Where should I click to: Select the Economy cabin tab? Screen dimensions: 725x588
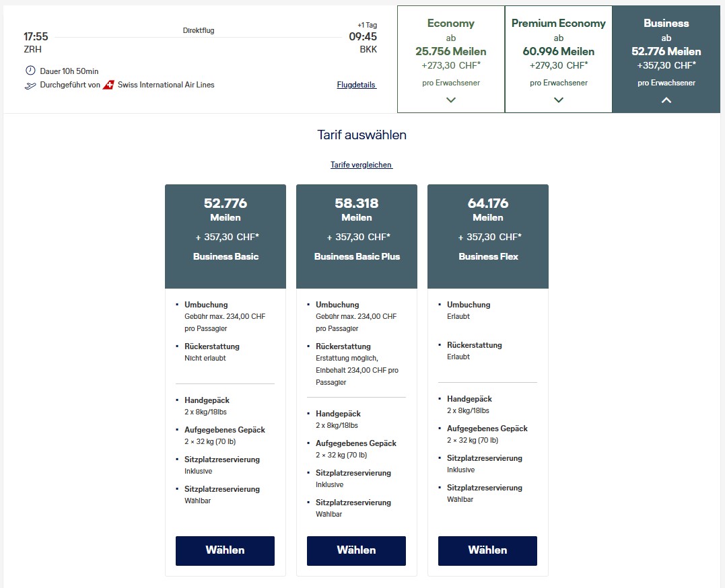[451, 59]
